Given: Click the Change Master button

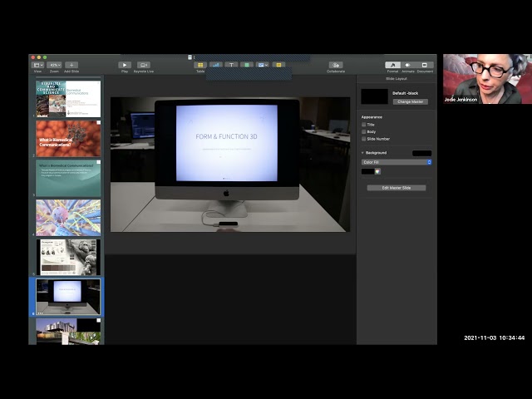Looking at the screenshot, I should point(410,101).
